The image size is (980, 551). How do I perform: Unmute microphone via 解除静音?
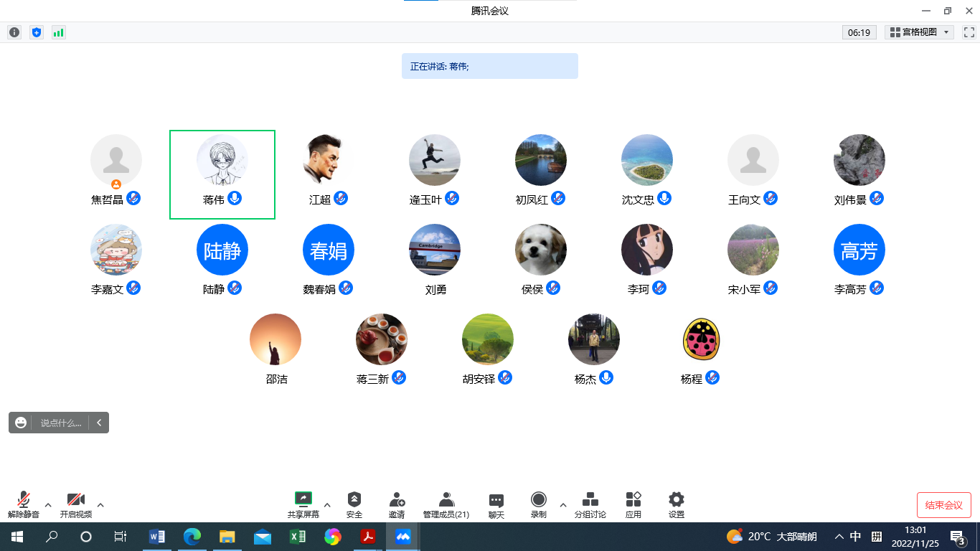tap(24, 500)
